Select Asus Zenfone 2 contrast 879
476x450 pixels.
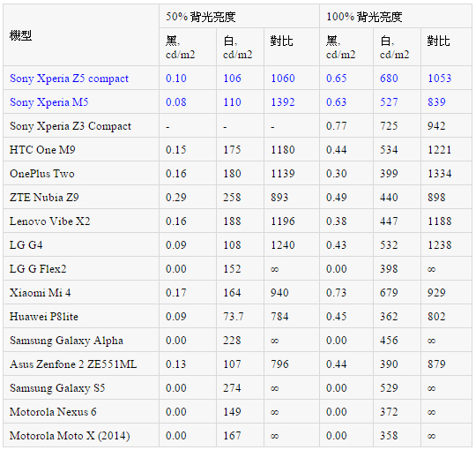click(x=436, y=364)
